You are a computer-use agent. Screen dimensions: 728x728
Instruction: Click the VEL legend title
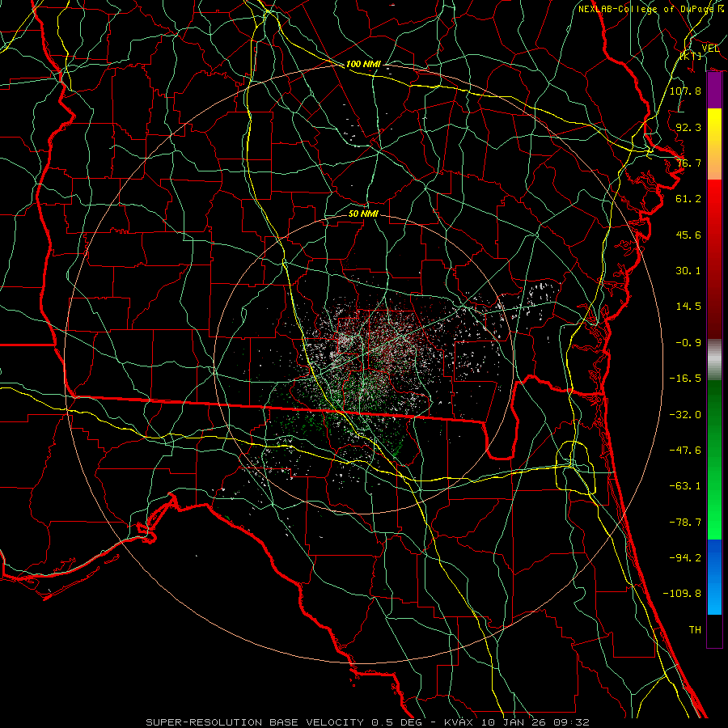click(x=710, y=49)
